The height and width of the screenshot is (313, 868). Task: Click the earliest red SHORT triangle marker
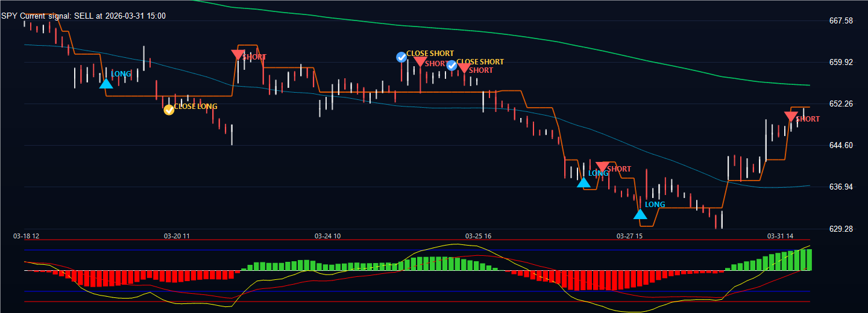tap(238, 55)
